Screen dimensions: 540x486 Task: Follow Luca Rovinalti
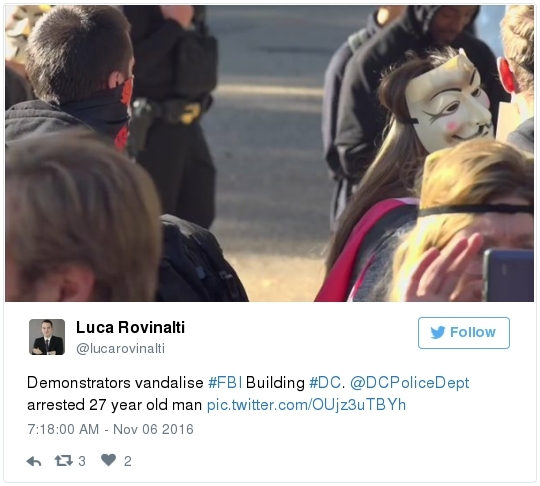click(464, 333)
